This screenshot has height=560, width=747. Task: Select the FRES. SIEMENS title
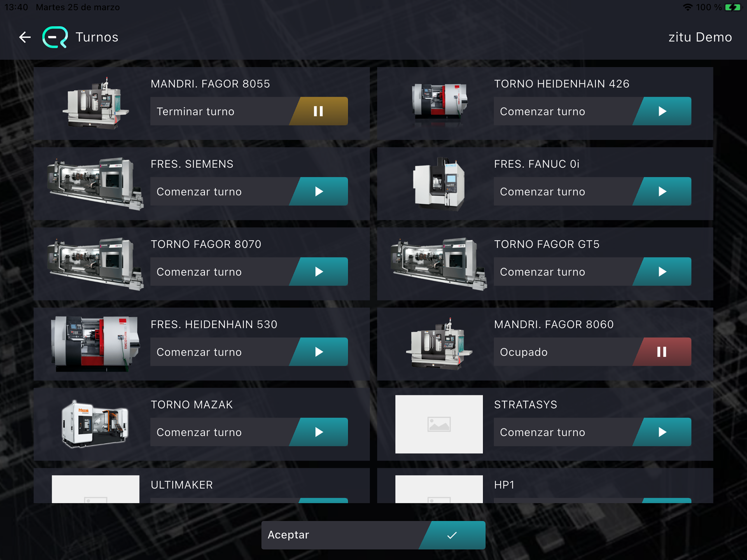pyautogui.click(x=192, y=164)
